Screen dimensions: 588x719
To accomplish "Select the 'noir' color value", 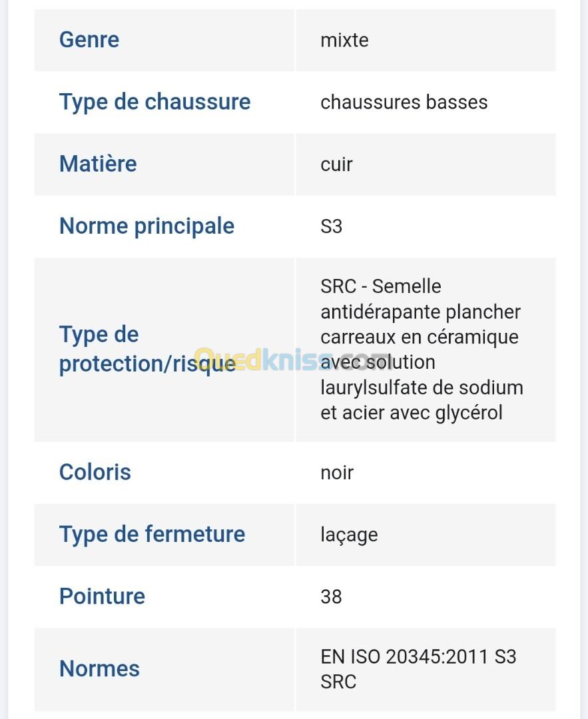I will [336, 473].
